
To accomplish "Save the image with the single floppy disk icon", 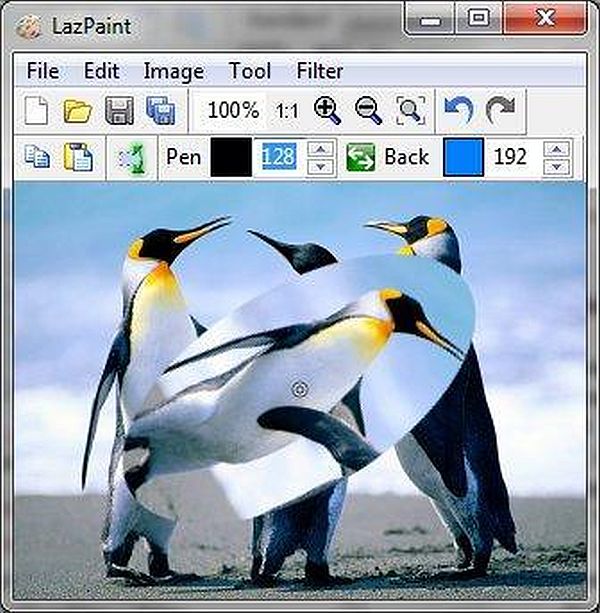I will tap(119, 110).
